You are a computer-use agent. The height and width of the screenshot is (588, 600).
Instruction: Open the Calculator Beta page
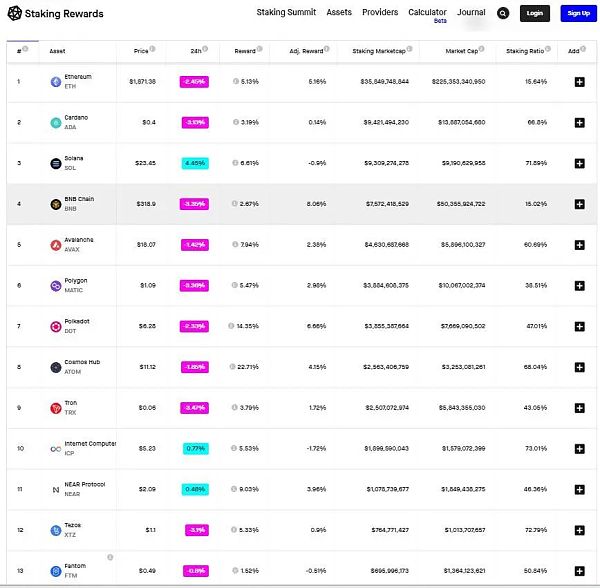(x=427, y=13)
